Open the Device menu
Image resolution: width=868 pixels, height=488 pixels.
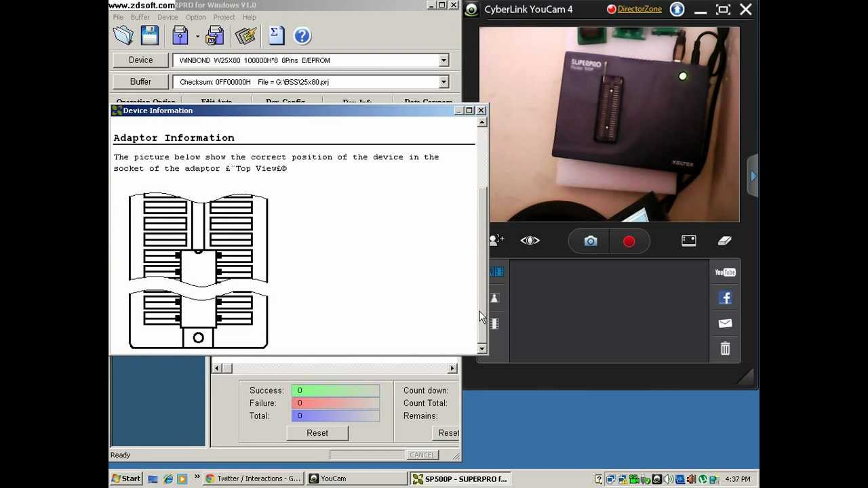coord(167,17)
